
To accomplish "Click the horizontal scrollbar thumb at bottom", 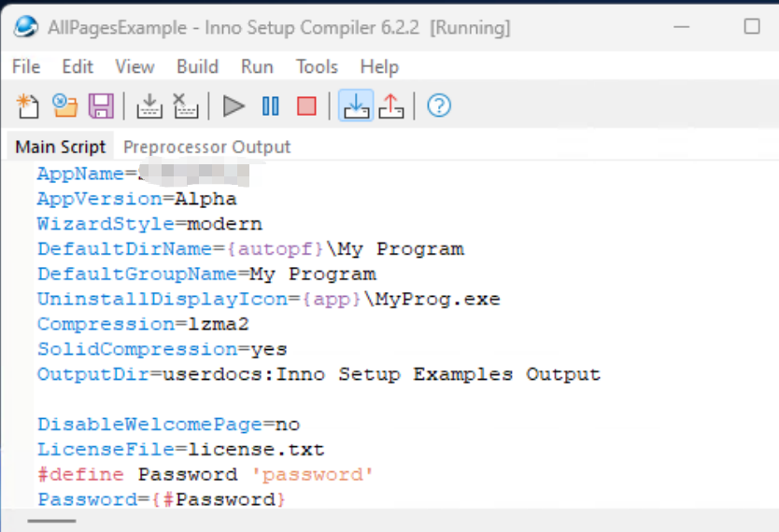I will coord(51,521).
